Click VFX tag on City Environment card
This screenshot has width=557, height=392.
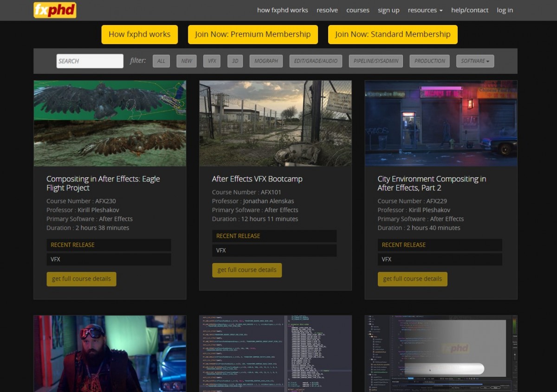point(440,259)
